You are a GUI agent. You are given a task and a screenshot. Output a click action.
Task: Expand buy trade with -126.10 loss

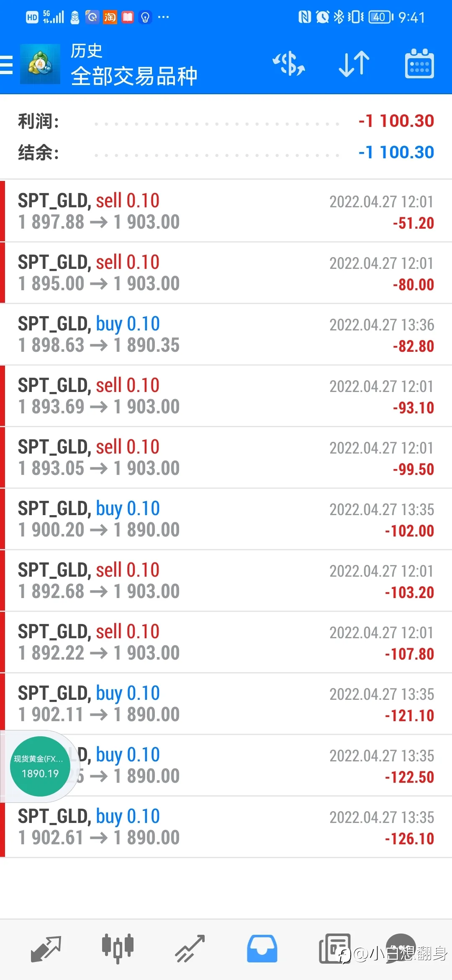click(x=226, y=827)
